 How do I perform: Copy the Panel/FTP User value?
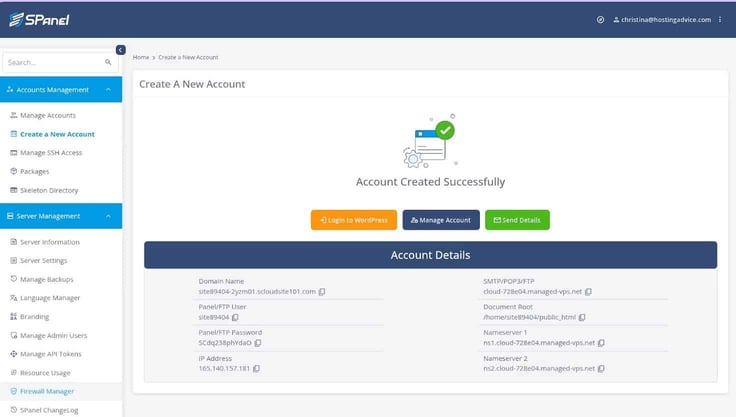tap(235, 317)
